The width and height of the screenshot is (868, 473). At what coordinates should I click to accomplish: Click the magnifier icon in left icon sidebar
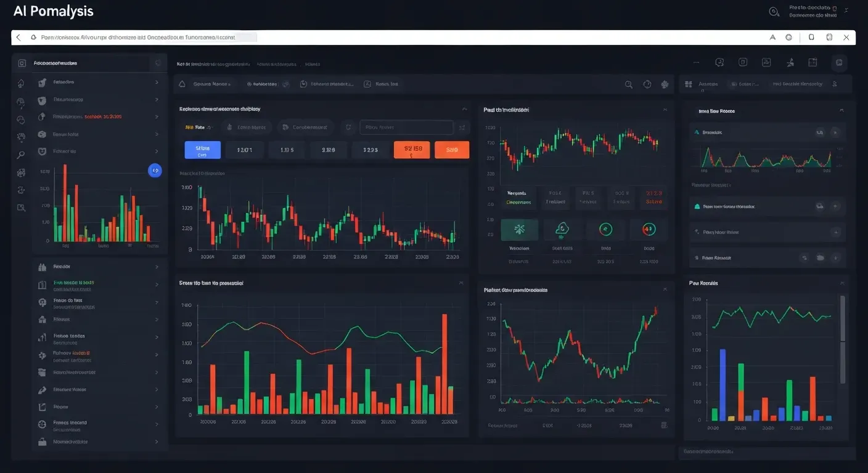21,155
